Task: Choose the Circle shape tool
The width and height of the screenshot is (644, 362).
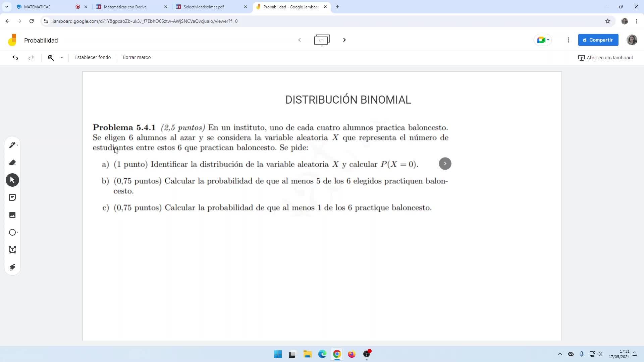Action: pos(12,232)
